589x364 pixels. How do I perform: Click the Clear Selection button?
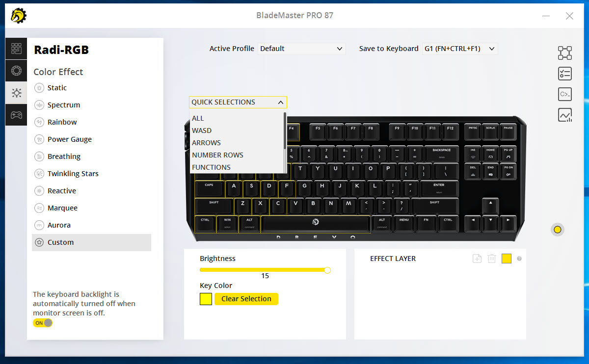tap(246, 299)
